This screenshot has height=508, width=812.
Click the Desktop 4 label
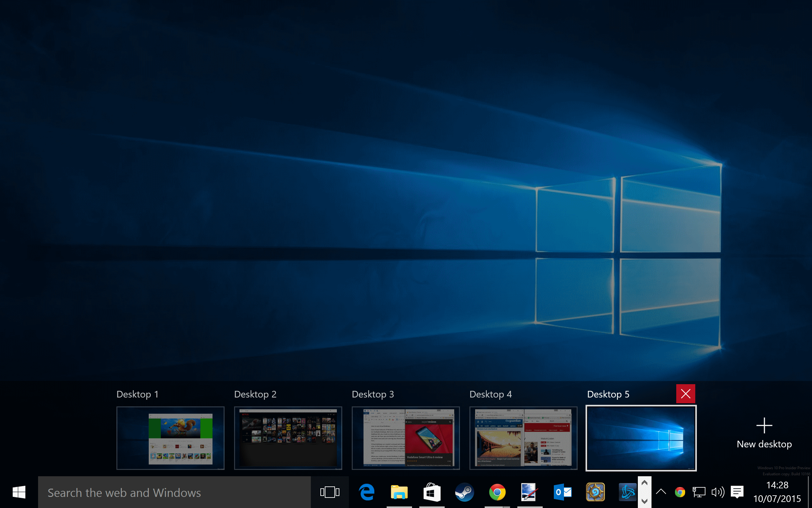click(x=491, y=394)
